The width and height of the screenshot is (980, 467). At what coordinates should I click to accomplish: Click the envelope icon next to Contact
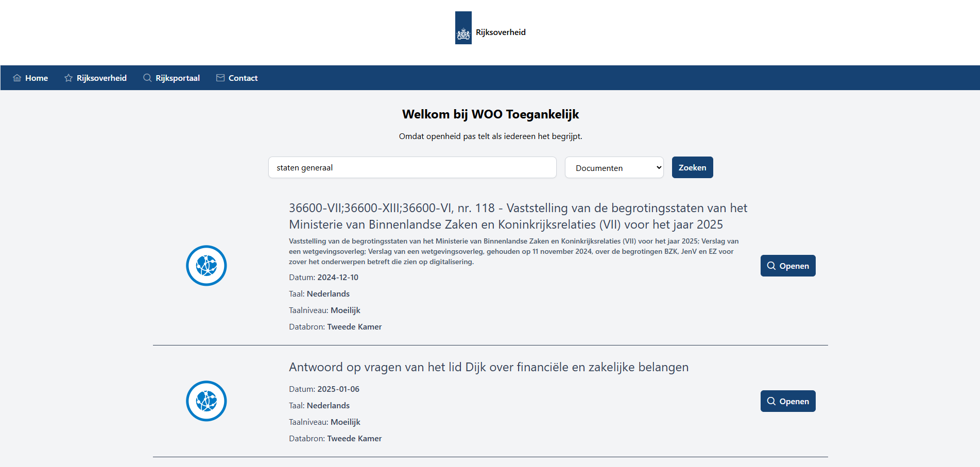coord(220,77)
